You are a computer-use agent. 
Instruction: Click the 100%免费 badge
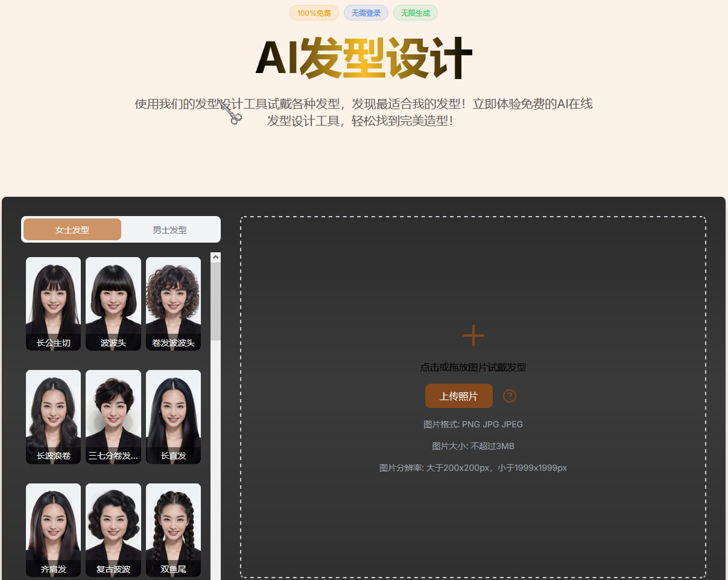[x=314, y=13]
